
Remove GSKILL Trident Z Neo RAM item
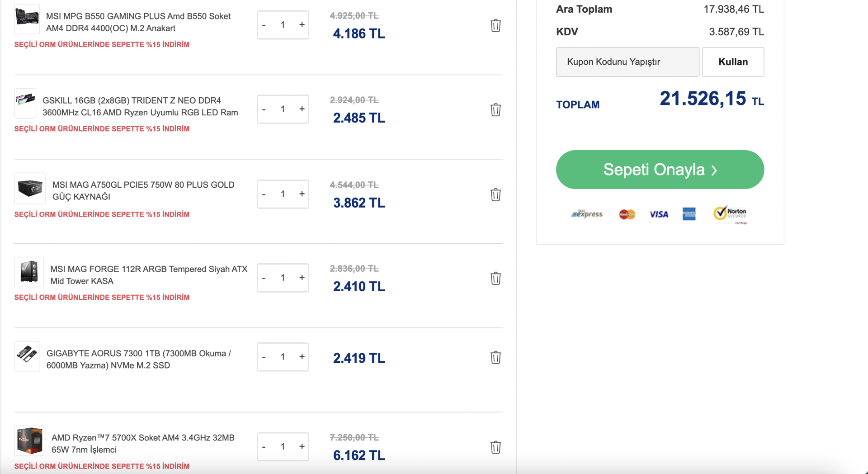[495, 110]
